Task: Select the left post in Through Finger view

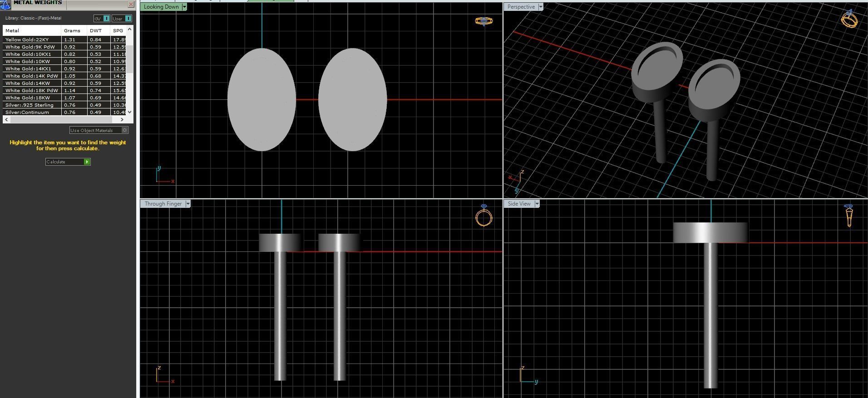Action: click(x=280, y=315)
